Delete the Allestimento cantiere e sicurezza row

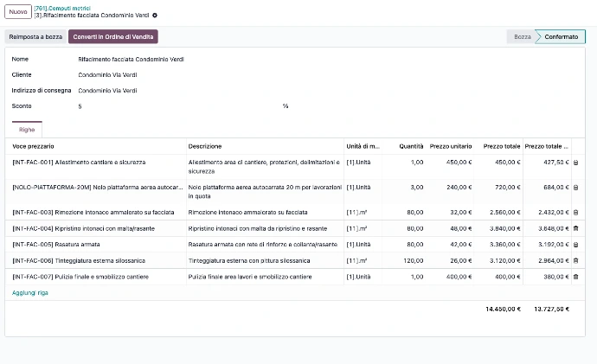[575, 163]
